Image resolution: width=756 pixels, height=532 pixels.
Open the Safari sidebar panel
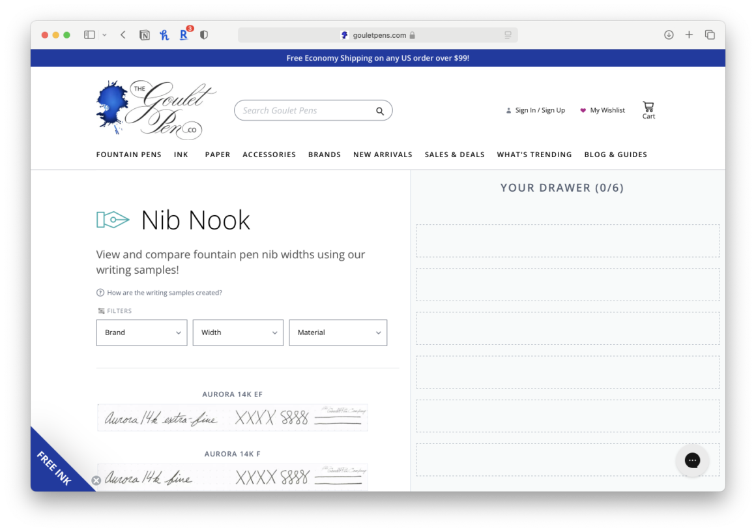(90, 35)
